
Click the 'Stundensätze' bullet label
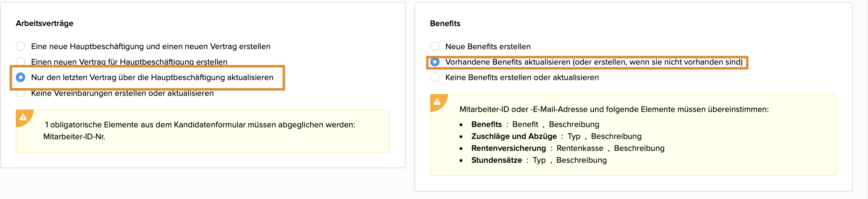(496, 160)
